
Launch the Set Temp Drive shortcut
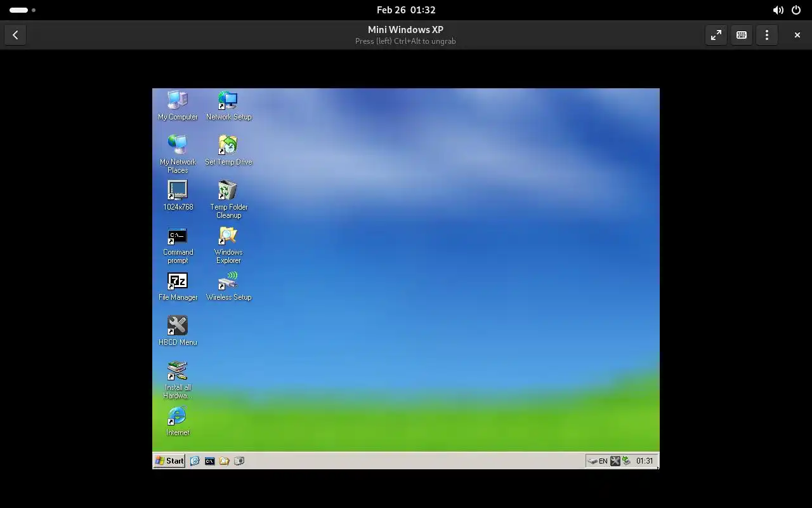coord(228,150)
